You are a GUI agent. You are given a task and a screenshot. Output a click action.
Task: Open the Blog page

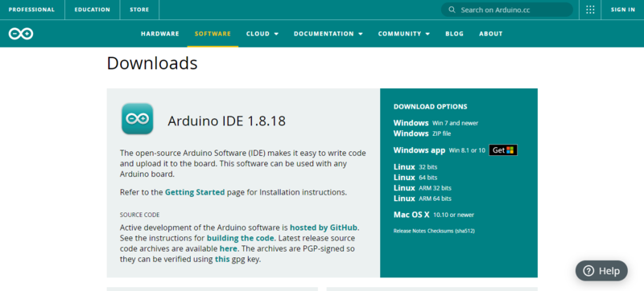[454, 34]
